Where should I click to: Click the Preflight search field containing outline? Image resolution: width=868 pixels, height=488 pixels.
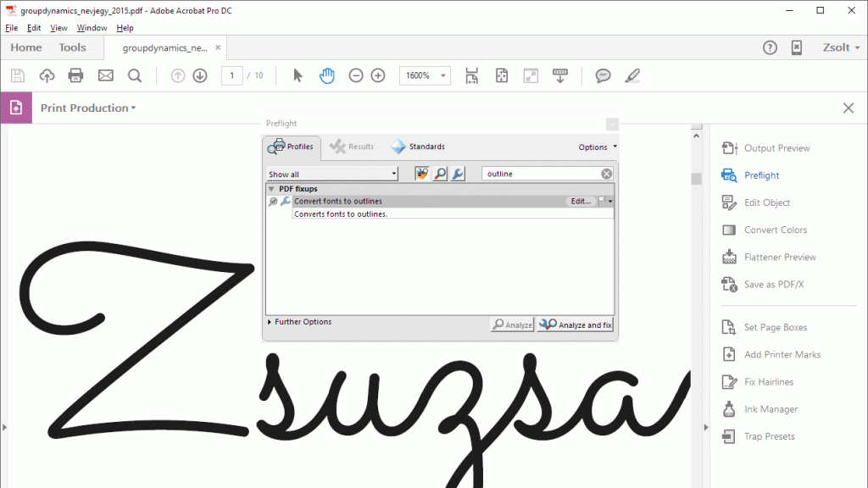pyautogui.click(x=540, y=174)
